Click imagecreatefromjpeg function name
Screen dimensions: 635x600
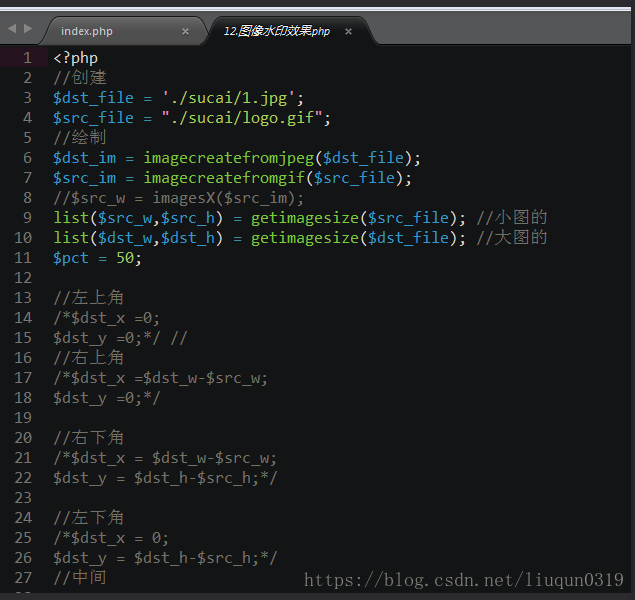pyautogui.click(x=229, y=158)
